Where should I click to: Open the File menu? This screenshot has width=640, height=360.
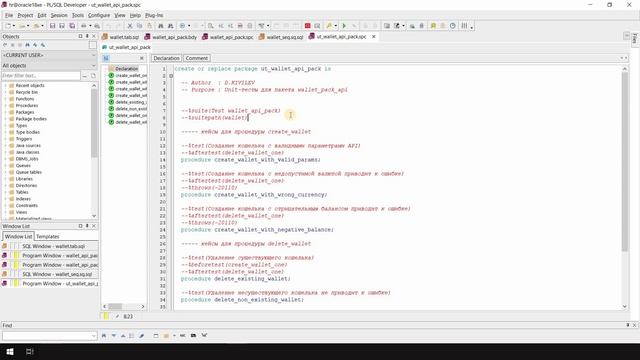click(9, 15)
